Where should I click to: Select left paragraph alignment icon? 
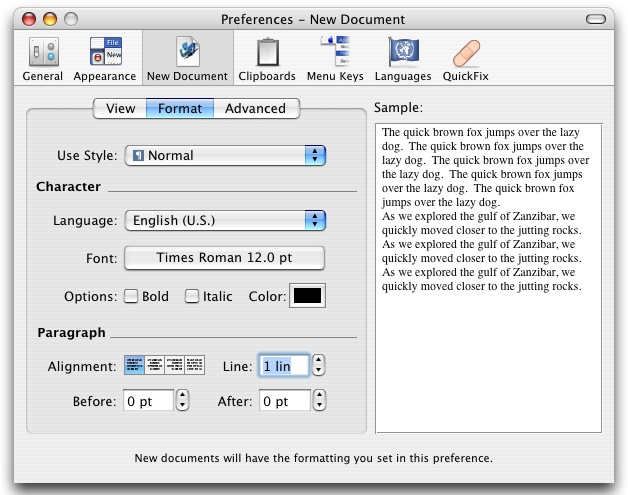click(x=134, y=366)
